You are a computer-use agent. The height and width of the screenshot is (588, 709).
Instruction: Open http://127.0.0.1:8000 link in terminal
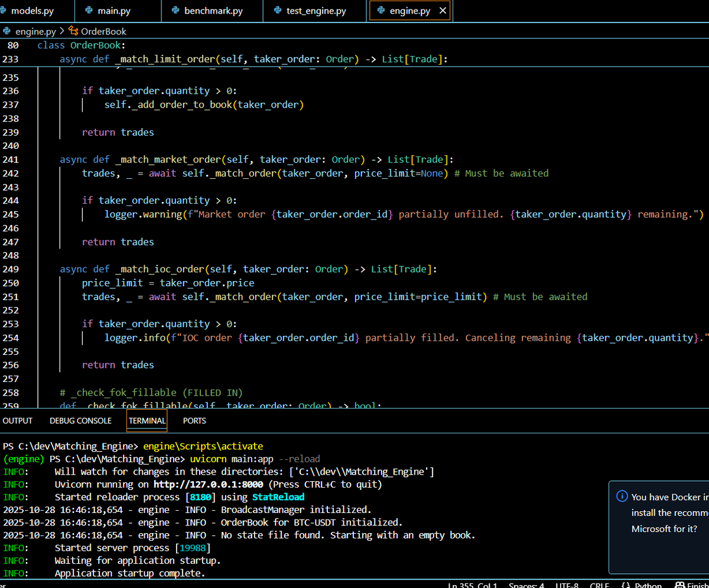coord(209,485)
